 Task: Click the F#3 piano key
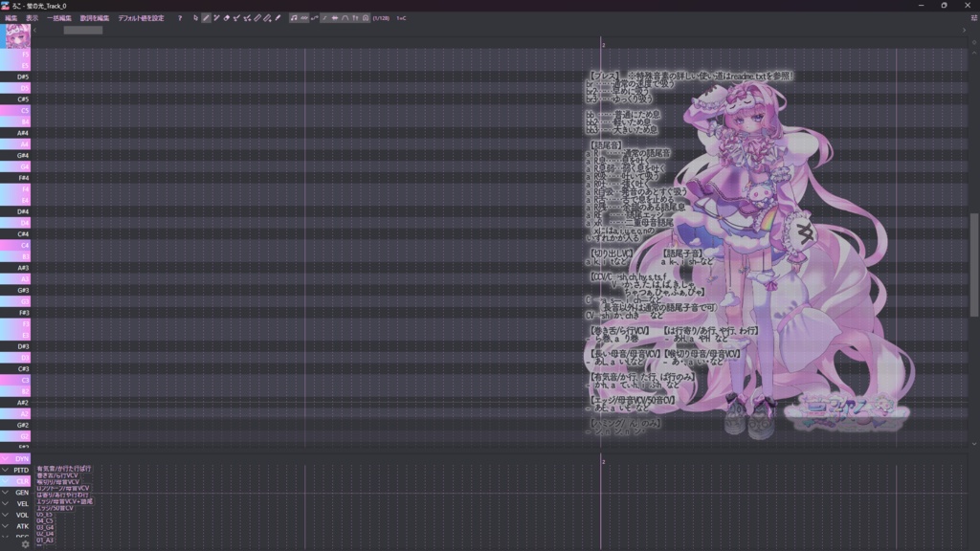(x=15, y=313)
